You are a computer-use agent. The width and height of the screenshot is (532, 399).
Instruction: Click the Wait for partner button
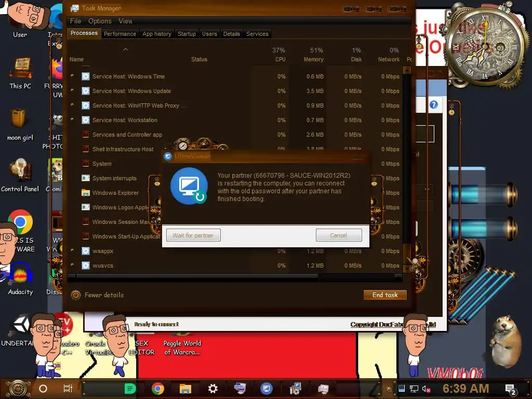(x=193, y=235)
